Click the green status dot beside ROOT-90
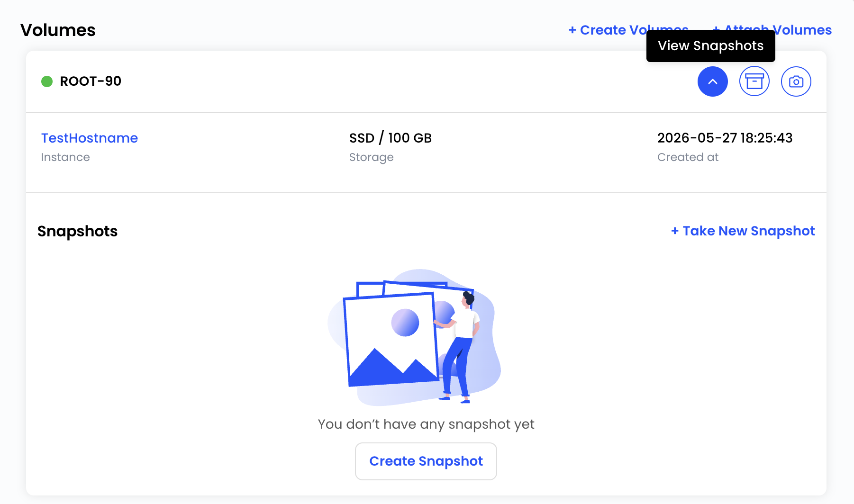 pos(47,81)
